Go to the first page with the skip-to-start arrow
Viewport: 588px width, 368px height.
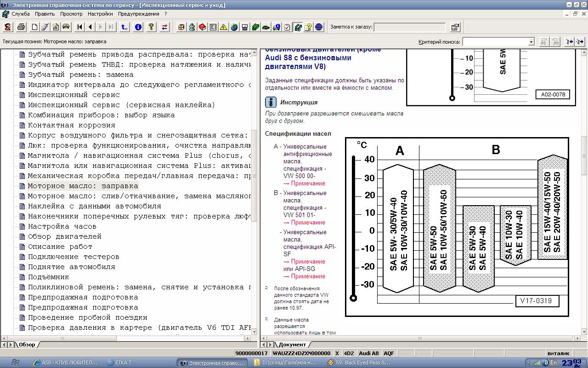[80, 27]
